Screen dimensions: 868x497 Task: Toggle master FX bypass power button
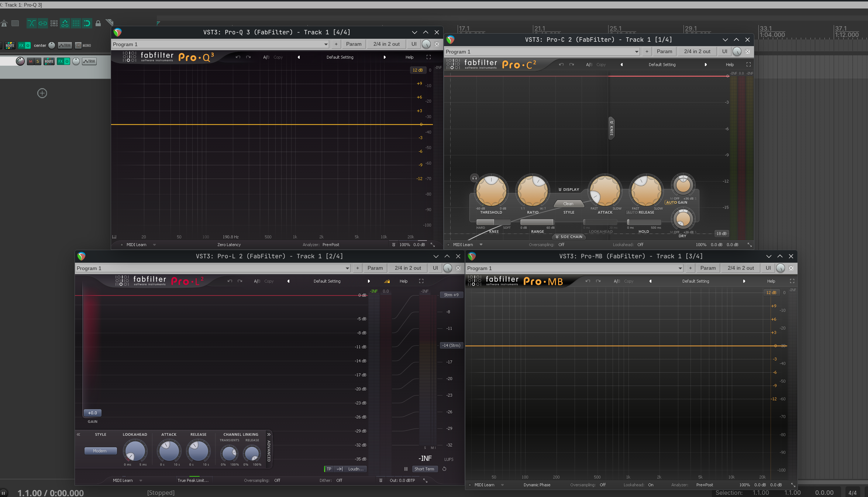(28, 45)
